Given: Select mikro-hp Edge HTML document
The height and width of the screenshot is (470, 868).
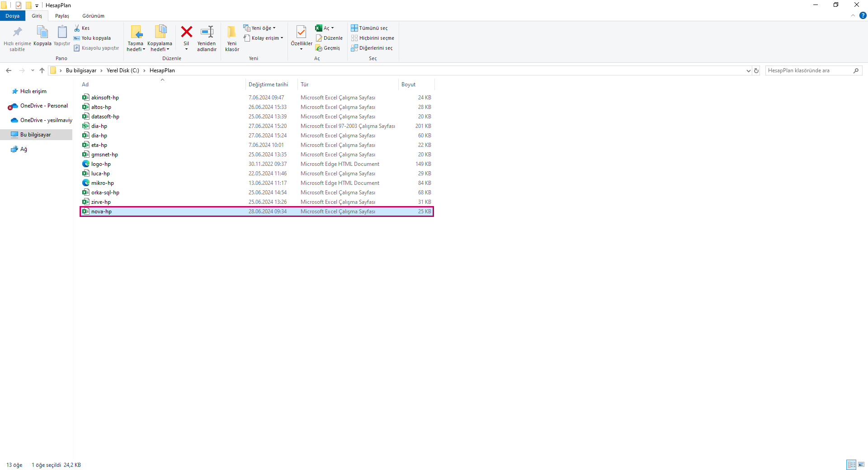Looking at the screenshot, I should click(x=256, y=183).
